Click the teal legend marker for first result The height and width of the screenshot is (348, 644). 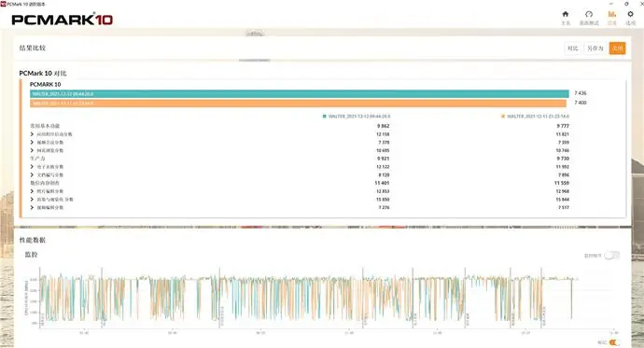pos(325,117)
